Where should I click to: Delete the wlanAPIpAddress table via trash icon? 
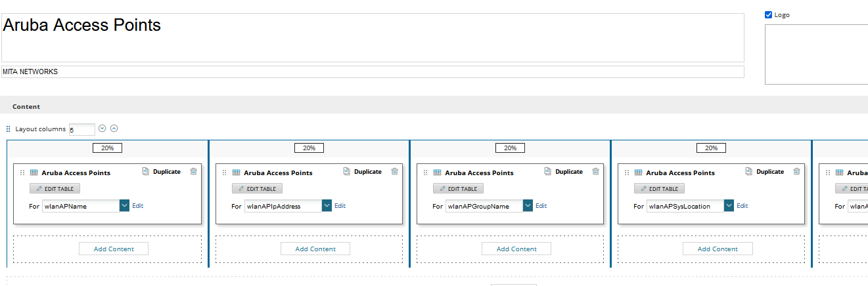click(394, 171)
